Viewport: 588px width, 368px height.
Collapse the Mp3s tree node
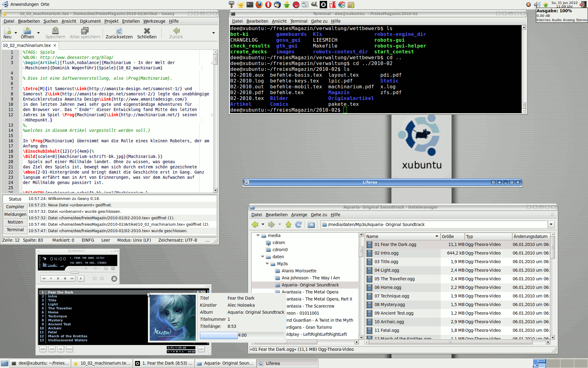coord(267,264)
